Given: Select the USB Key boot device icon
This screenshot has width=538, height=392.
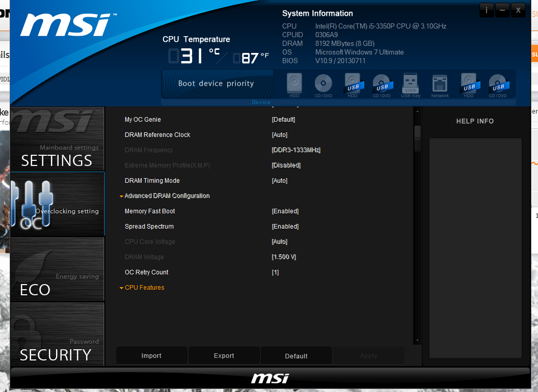Looking at the screenshot, I should [411, 86].
